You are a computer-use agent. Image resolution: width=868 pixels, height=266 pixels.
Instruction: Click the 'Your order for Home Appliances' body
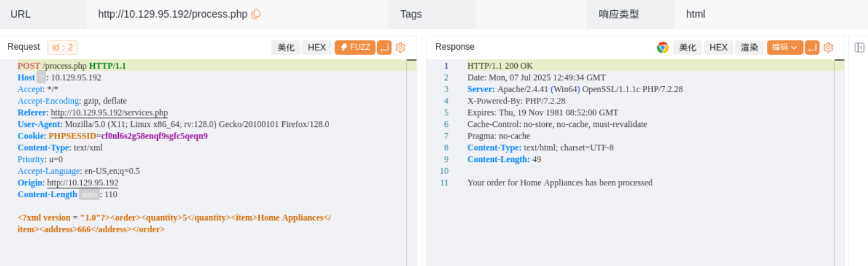(560, 182)
